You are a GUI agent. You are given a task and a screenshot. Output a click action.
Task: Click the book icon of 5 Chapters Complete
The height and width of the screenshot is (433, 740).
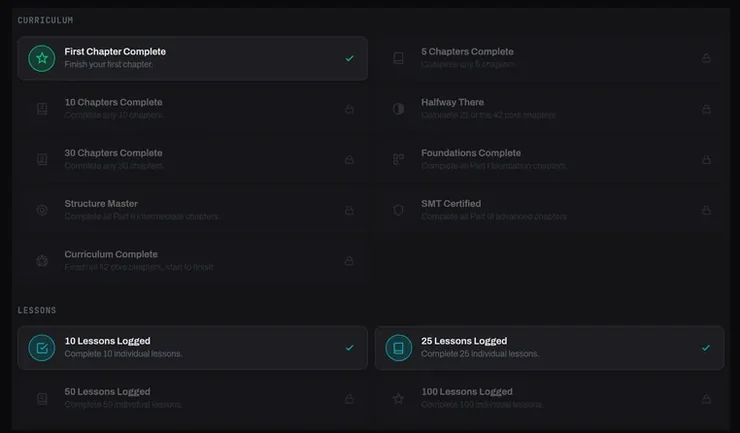point(398,58)
